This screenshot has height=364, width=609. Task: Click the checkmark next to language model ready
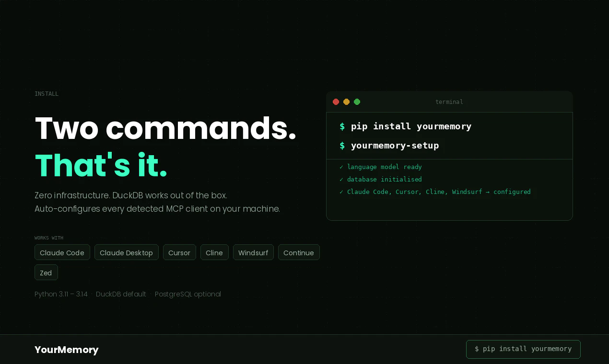click(x=341, y=167)
